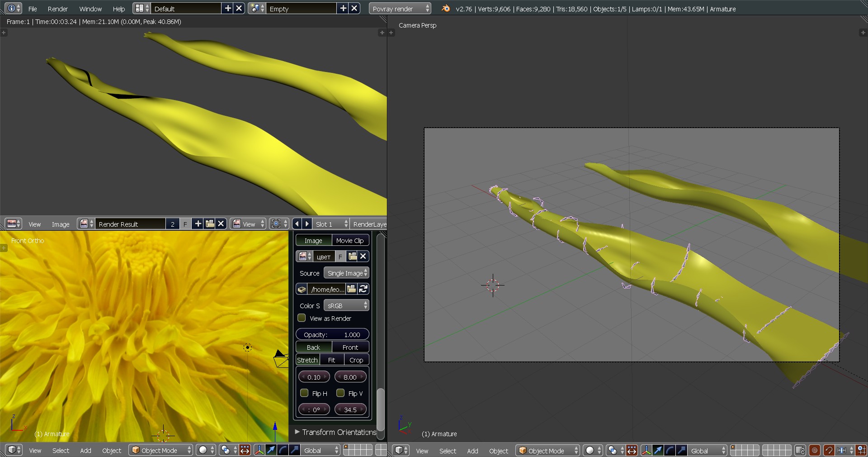This screenshot has width=868, height=457.
Task: Select the rotate manipulator icon in right viewport
Action: [670, 450]
